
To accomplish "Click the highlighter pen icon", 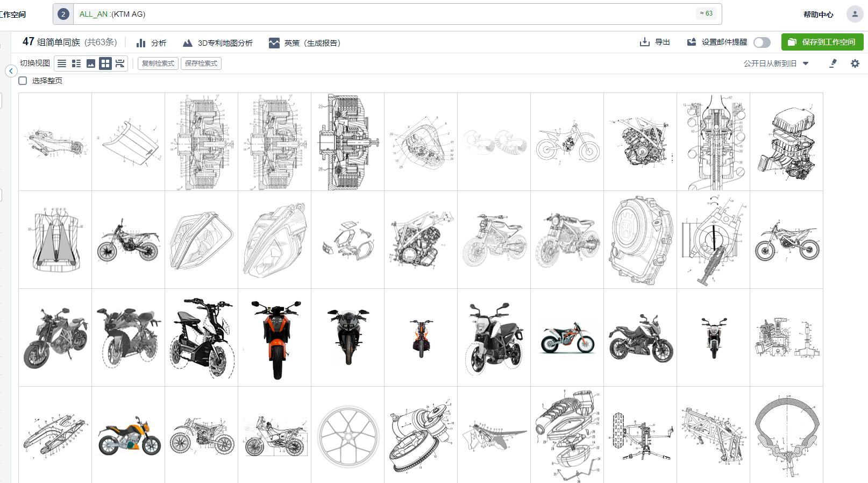I will 833,63.
